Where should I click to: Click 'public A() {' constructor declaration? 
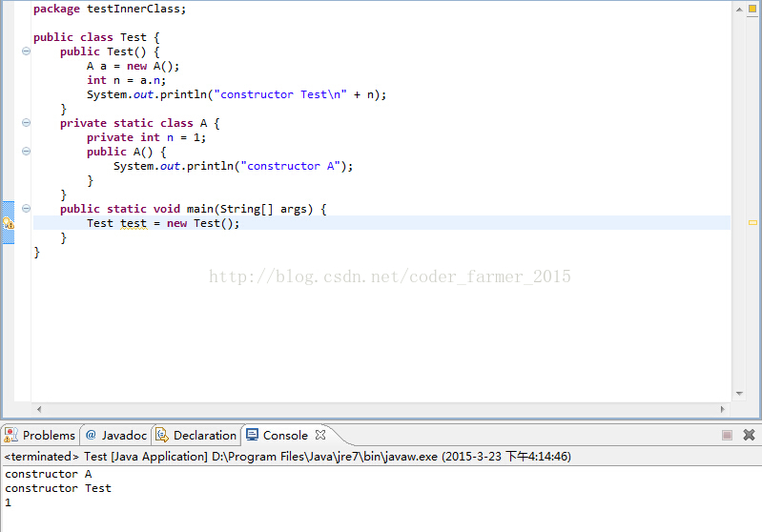(126, 152)
